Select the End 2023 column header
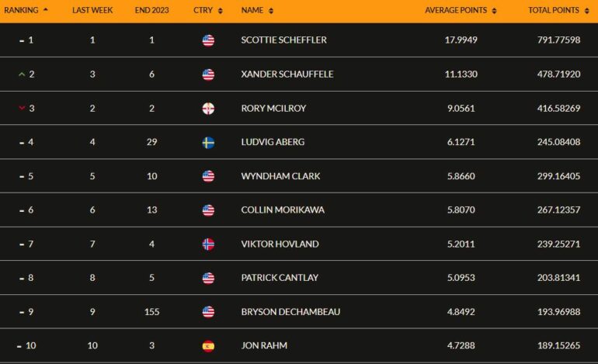 [x=151, y=10]
